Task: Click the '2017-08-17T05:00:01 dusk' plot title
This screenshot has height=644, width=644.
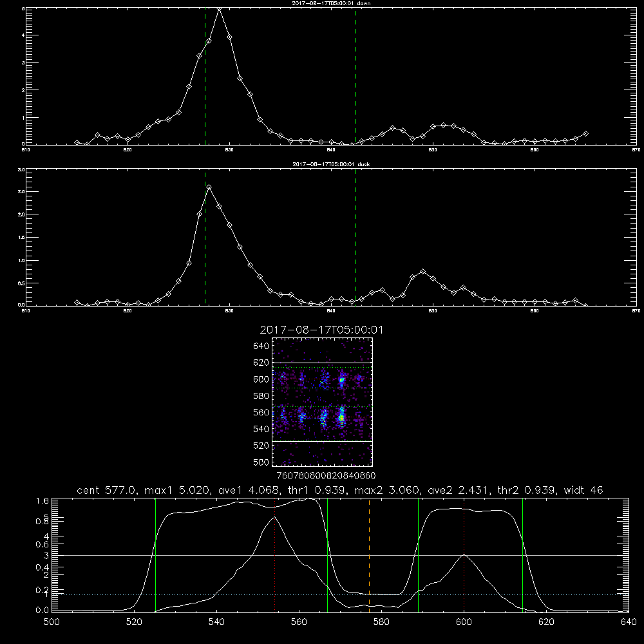Action: (331, 164)
